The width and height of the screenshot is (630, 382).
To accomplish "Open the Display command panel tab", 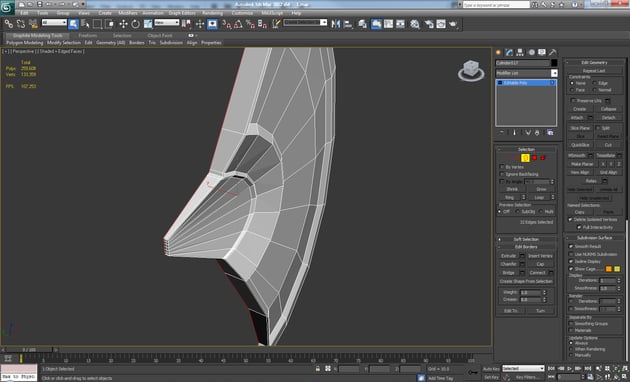I will pos(542,52).
